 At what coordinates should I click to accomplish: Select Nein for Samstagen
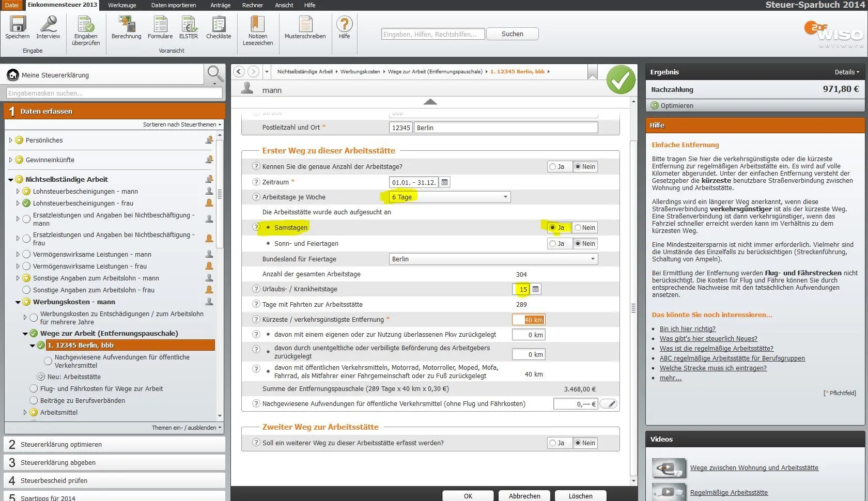click(x=578, y=228)
